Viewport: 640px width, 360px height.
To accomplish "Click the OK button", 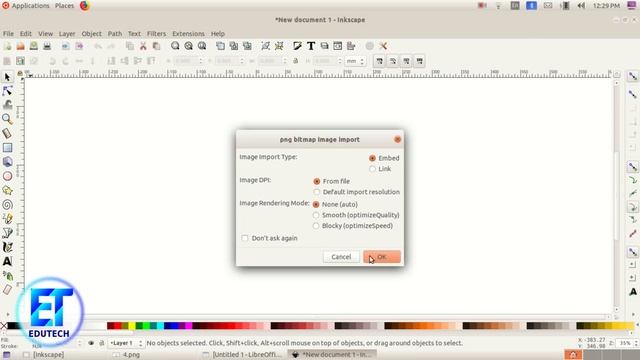I will pyautogui.click(x=382, y=257).
